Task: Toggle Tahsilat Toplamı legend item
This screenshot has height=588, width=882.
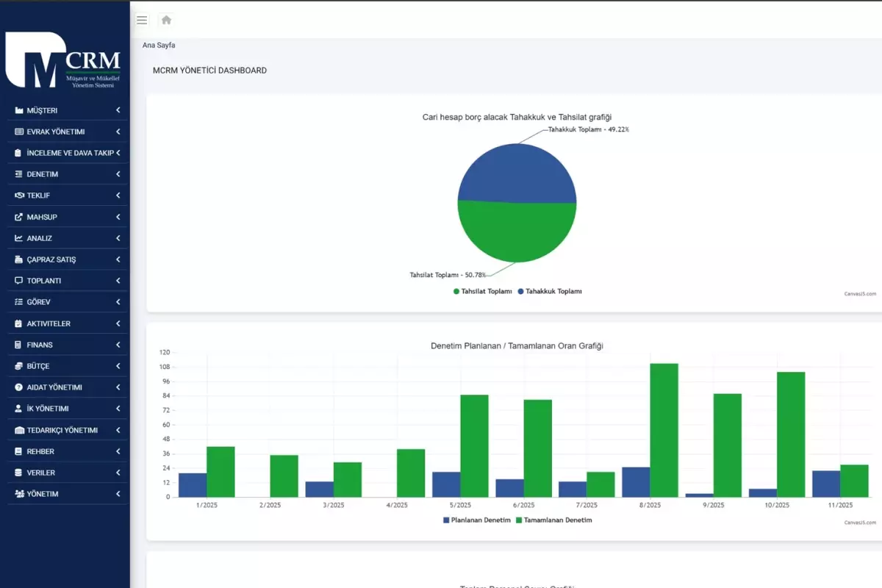Action: [x=483, y=292]
